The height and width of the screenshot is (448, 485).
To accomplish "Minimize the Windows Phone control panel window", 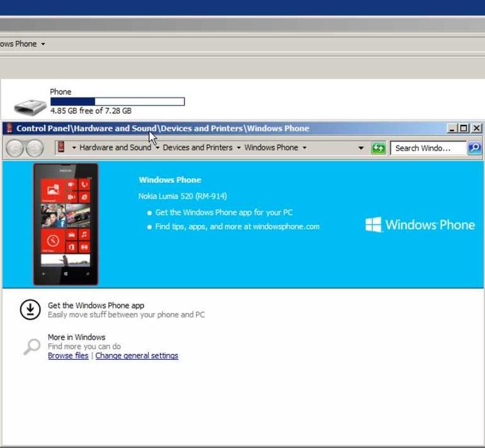I will [452, 128].
